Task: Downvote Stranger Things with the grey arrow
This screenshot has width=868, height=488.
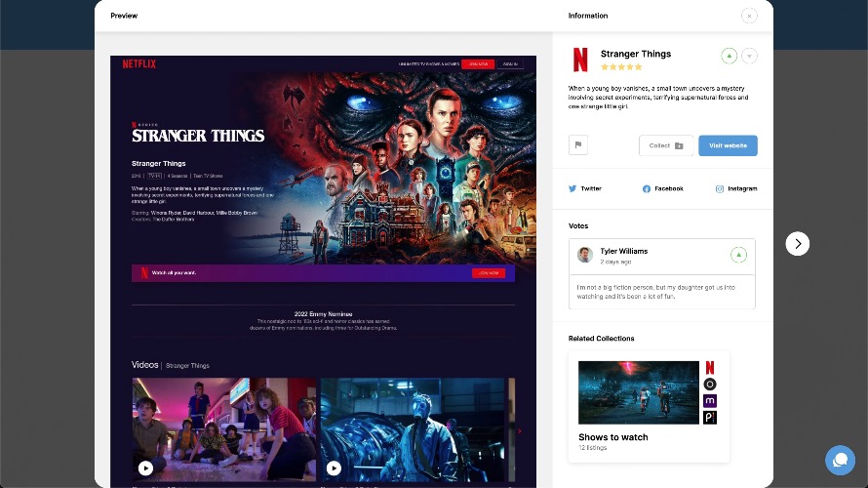Action: tap(749, 56)
